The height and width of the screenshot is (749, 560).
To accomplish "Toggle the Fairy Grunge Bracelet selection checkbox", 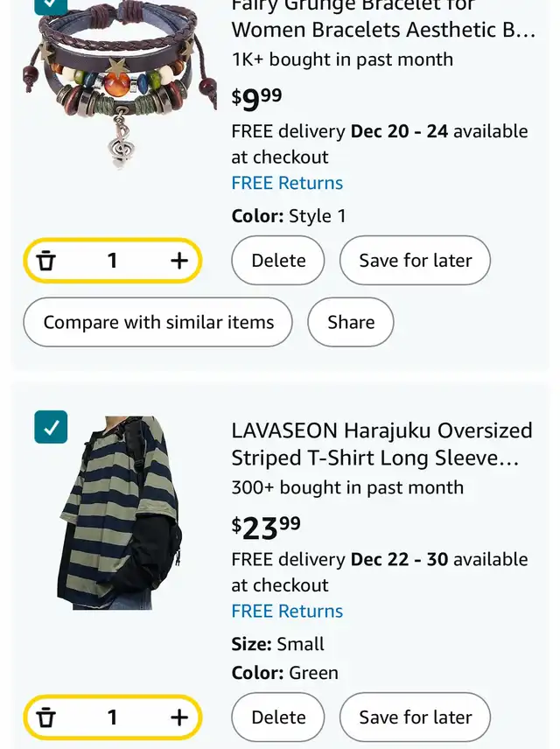I will click(x=51, y=3).
